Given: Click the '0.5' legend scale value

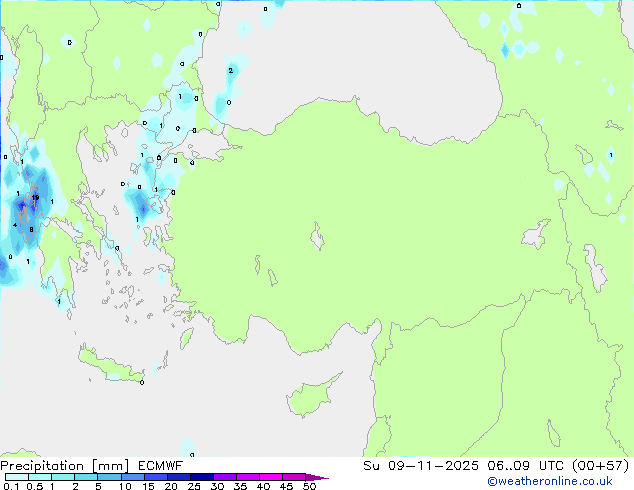Looking at the screenshot, I should [x=35, y=486].
